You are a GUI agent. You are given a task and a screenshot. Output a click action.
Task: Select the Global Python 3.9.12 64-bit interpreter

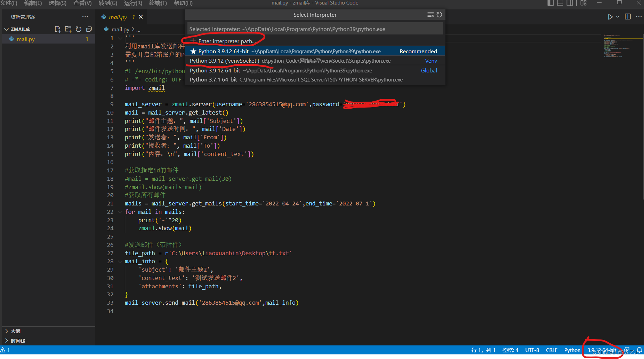(x=315, y=70)
